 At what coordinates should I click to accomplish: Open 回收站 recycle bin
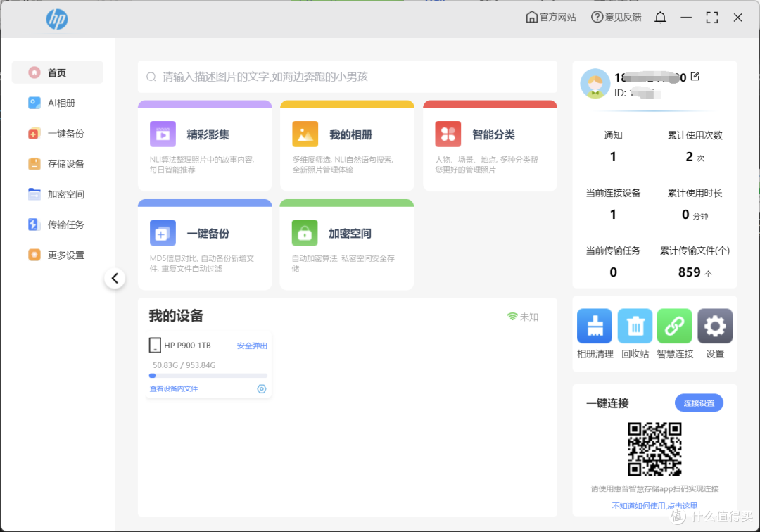click(635, 334)
